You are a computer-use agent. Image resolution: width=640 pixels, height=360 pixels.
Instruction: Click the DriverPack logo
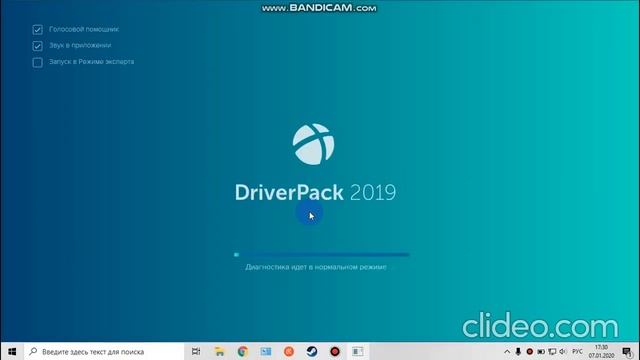pyautogui.click(x=313, y=144)
